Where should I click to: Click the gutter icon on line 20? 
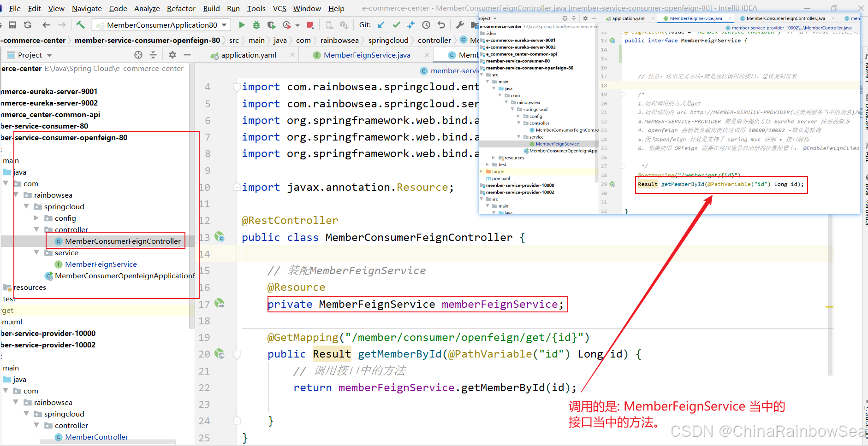pos(220,354)
